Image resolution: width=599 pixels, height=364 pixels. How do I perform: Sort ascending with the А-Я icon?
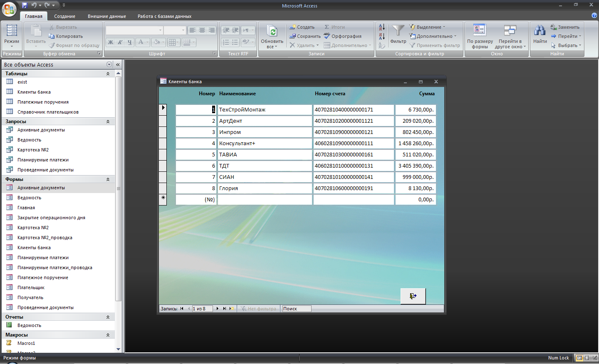coord(382,27)
